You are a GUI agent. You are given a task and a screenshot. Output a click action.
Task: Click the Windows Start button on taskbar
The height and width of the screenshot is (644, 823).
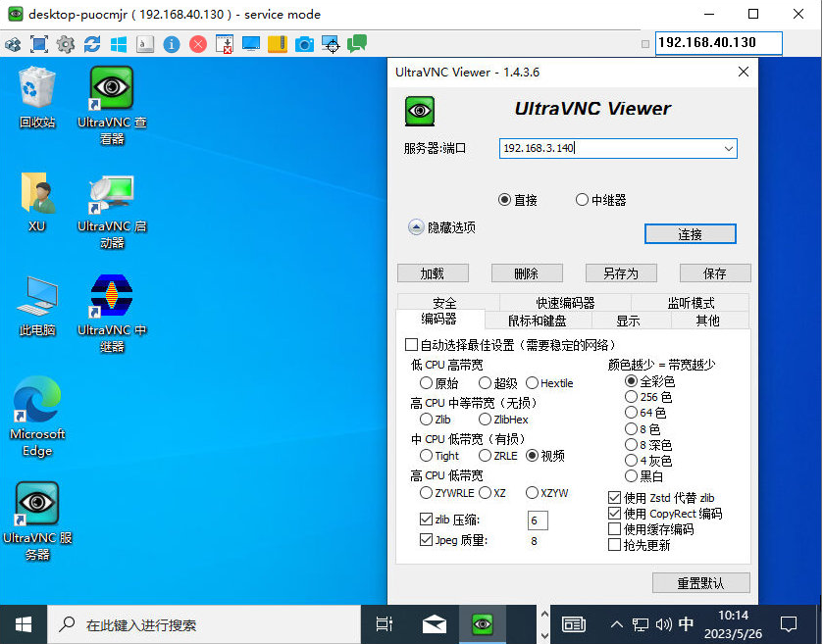tap(24, 624)
